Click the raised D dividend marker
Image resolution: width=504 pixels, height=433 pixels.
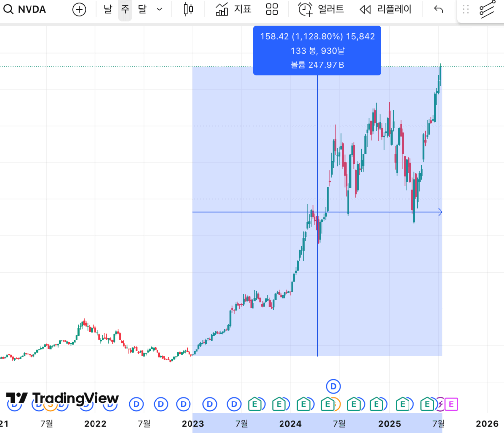point(333,386)
